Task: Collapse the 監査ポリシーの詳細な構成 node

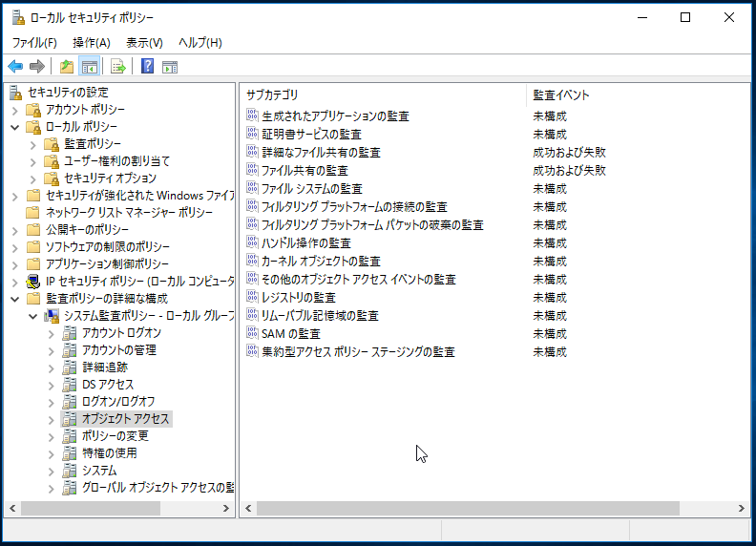Action: [15, 299]
